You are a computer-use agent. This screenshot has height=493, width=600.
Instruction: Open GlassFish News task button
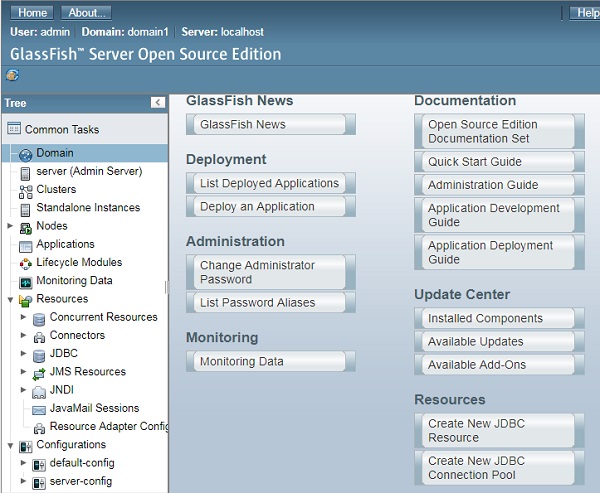click(271, 124)
